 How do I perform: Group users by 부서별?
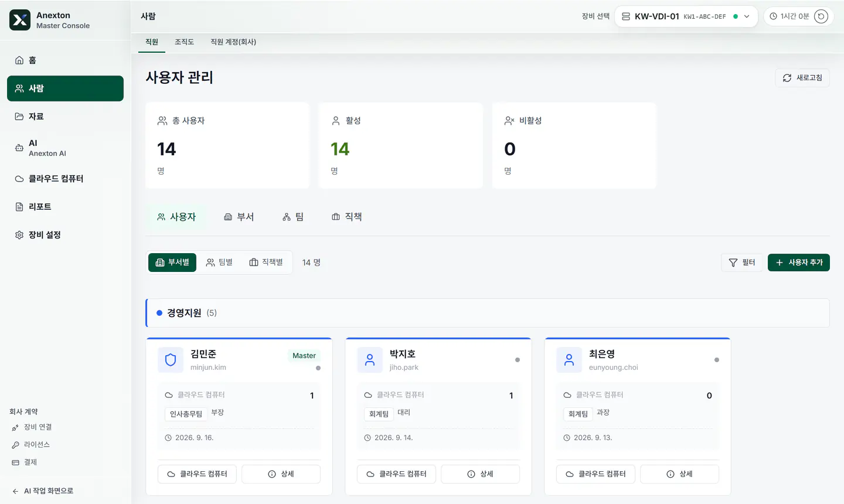click(172, 263)
